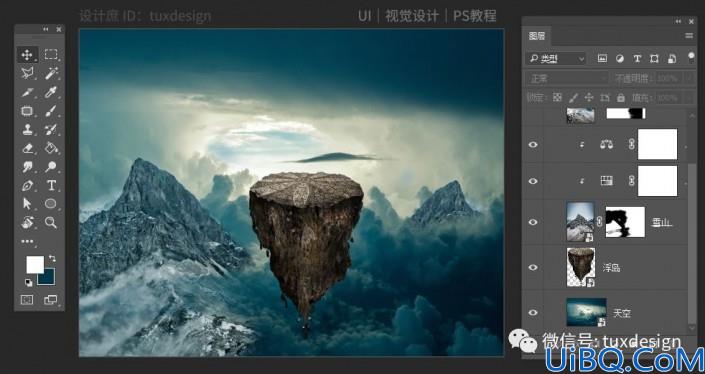Select the tool left of the Eyedropper

(x=27, y=92)
